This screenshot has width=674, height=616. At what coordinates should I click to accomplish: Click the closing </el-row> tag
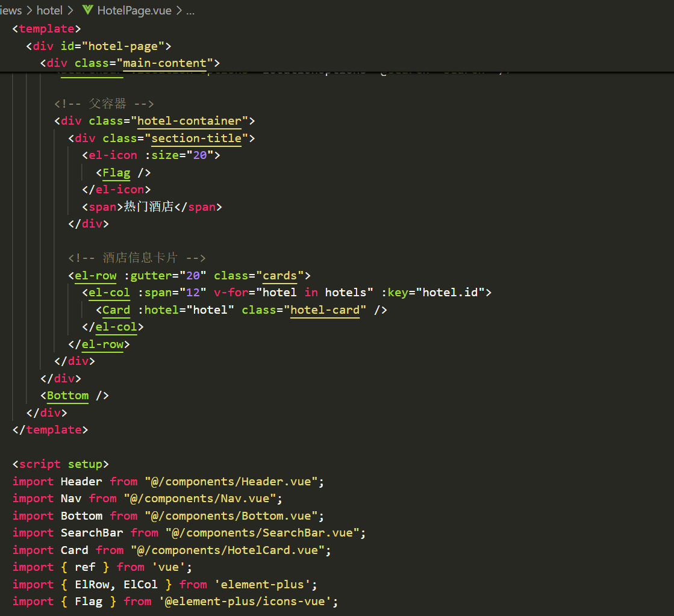[x=99, y=344]
